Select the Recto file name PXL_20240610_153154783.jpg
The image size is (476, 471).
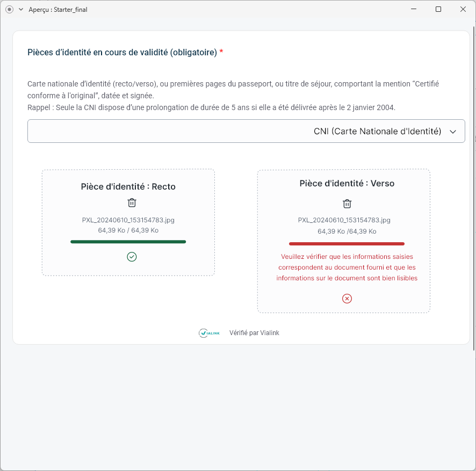[x=128, y=220]
